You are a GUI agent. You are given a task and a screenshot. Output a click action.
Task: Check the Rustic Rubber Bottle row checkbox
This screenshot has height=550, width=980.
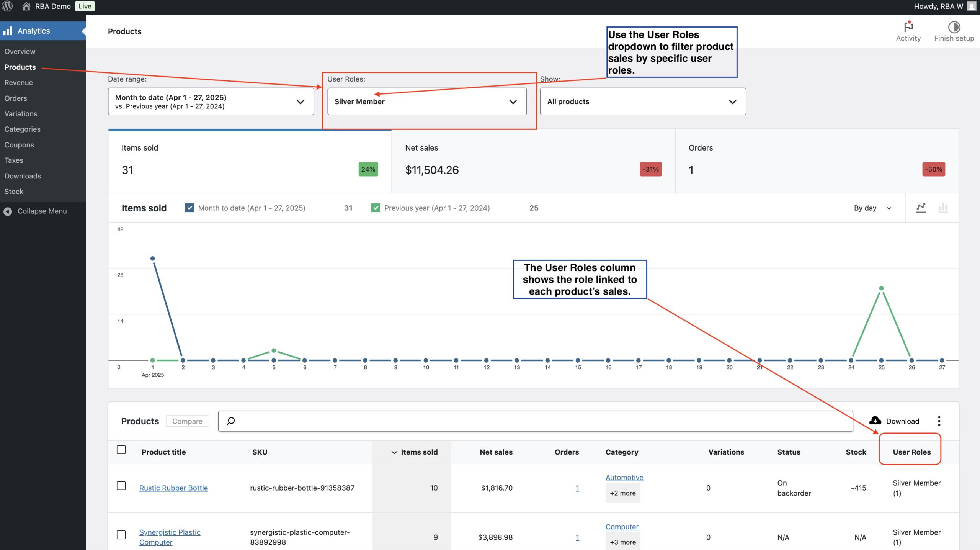pos(121,486)
